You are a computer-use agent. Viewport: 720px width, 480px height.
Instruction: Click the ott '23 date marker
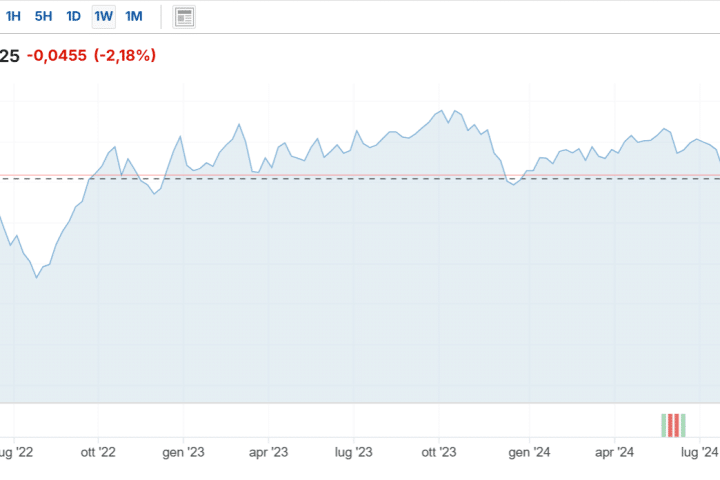(438, 453)
